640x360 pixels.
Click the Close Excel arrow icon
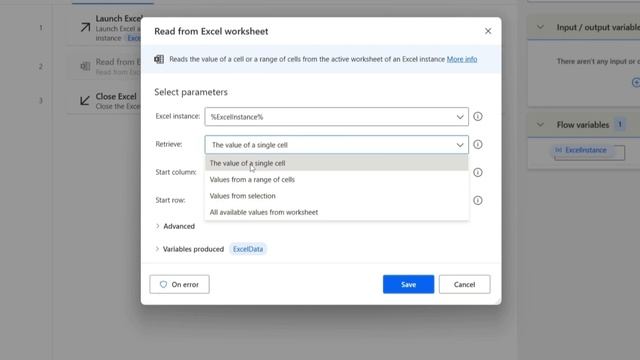click(x=85, y=100)
